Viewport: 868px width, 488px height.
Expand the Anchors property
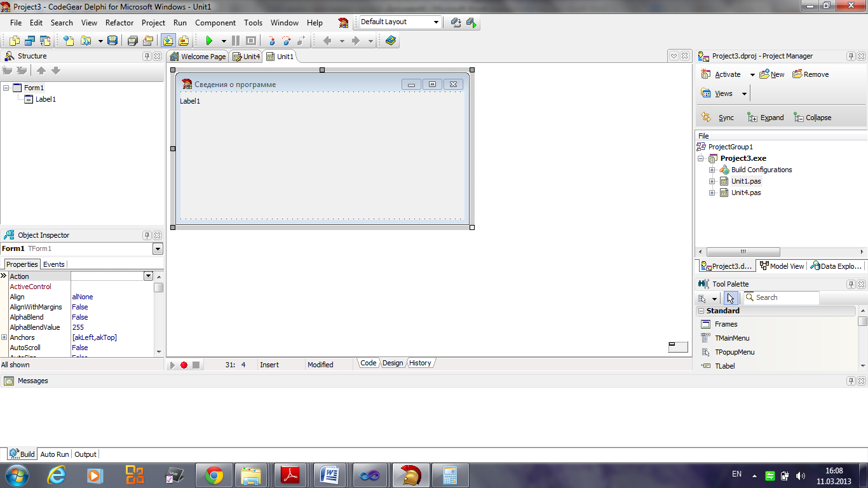pos(4,337)
